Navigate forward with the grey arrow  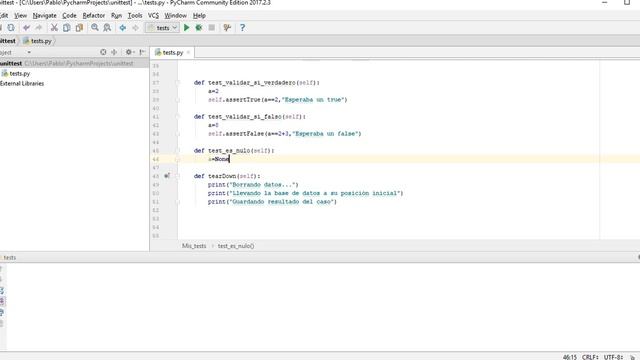tap(135, 28)
